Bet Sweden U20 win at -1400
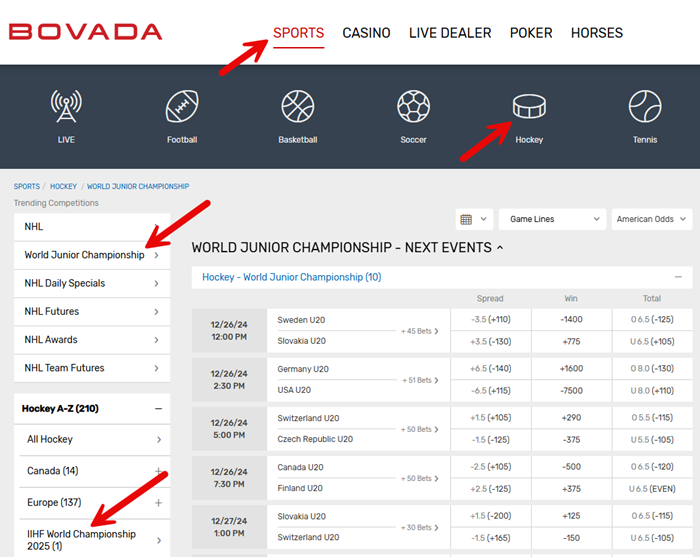The width and height of the screenshot is (700, 557). (x=571, y=320)
